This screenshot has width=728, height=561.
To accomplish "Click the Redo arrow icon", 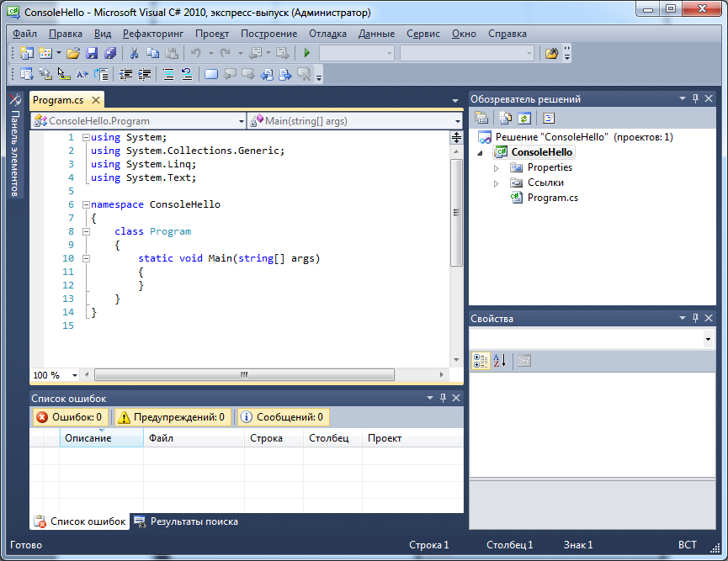I will point(226,53).
